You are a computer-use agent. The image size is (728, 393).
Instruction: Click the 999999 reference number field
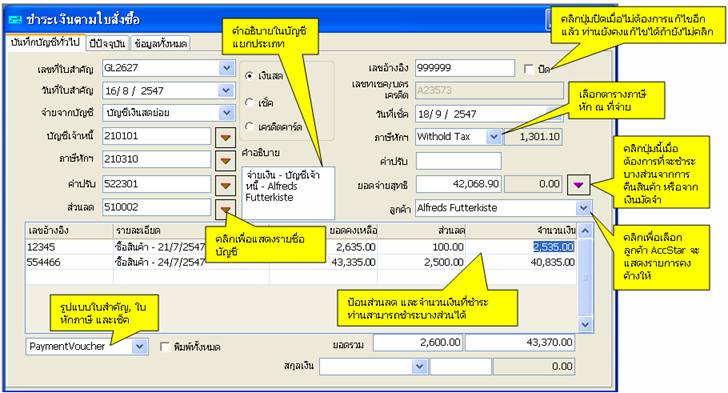click(x=465, y=68)
